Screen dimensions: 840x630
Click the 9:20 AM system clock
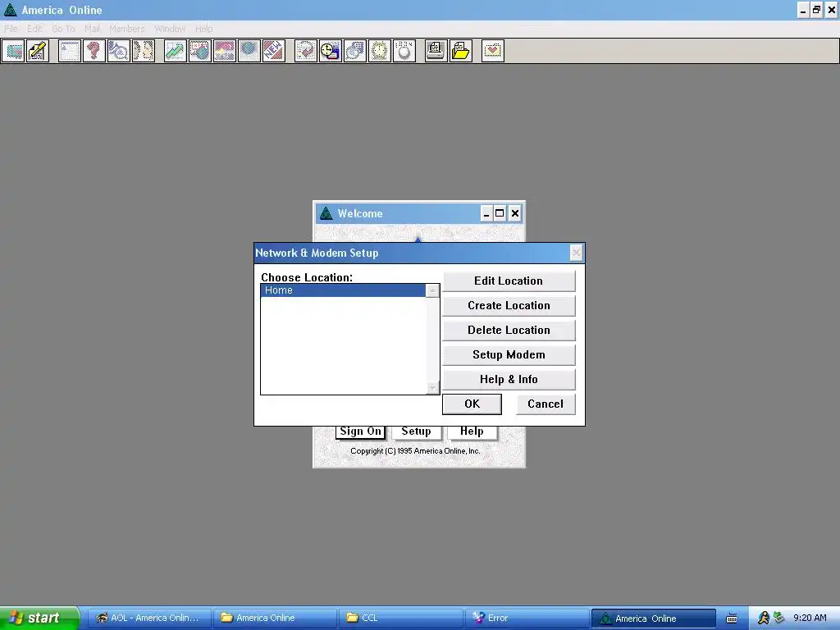point(810,618)
